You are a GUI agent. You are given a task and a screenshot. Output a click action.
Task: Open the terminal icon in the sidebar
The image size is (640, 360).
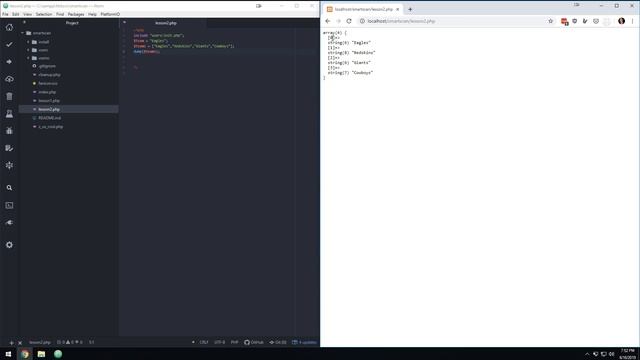9,205
